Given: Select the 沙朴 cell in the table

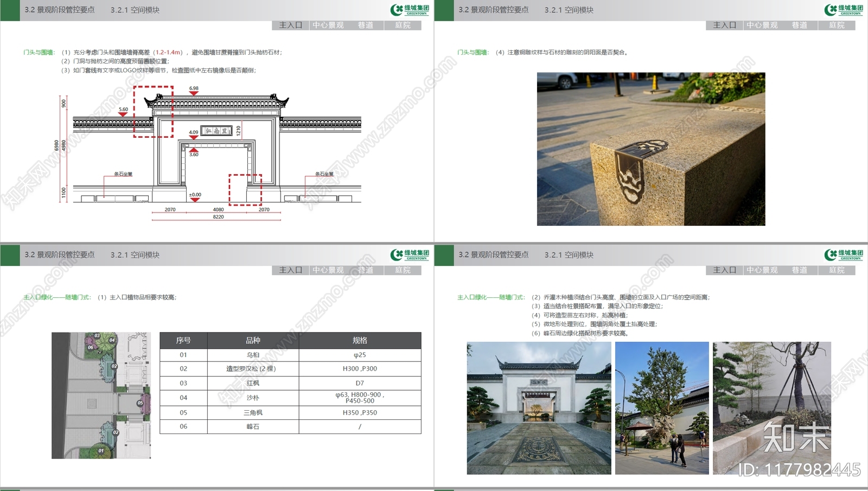Looking at the screenshot, I should [253, 398].
